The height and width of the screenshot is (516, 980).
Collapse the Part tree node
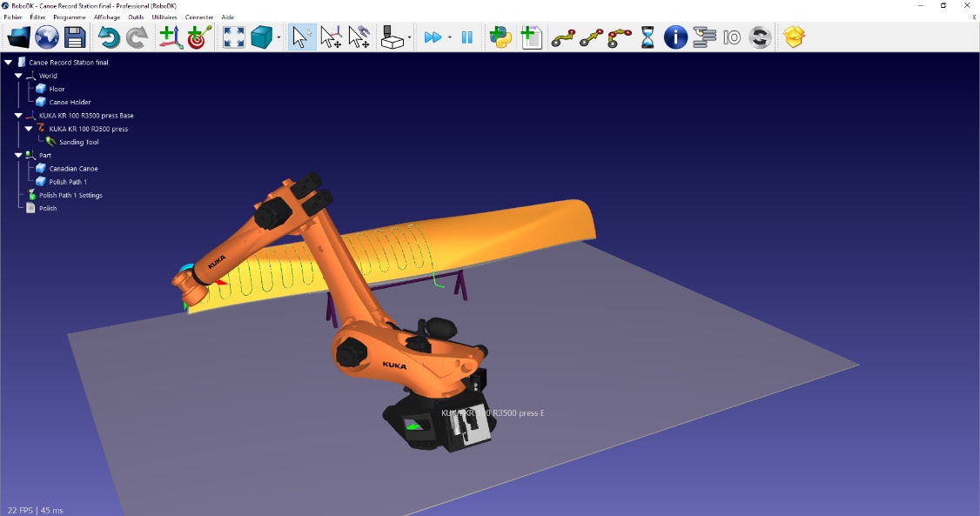[x=19, y=155]
